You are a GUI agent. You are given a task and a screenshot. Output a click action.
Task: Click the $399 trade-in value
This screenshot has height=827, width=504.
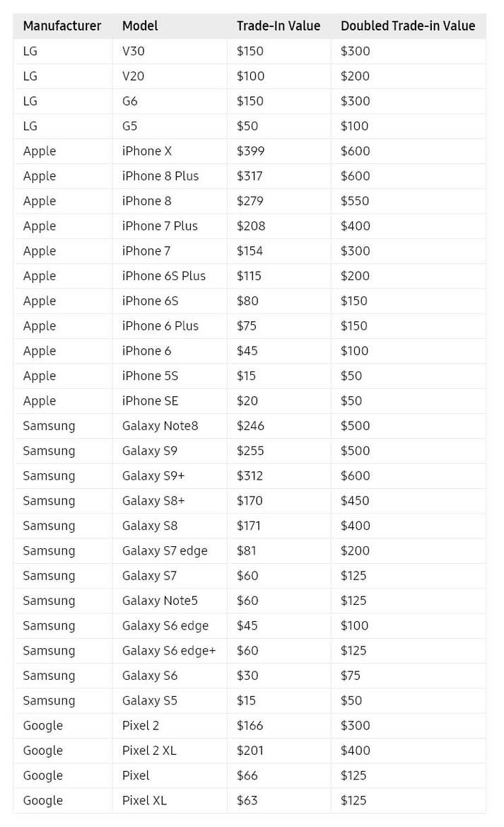coord(250,151)
